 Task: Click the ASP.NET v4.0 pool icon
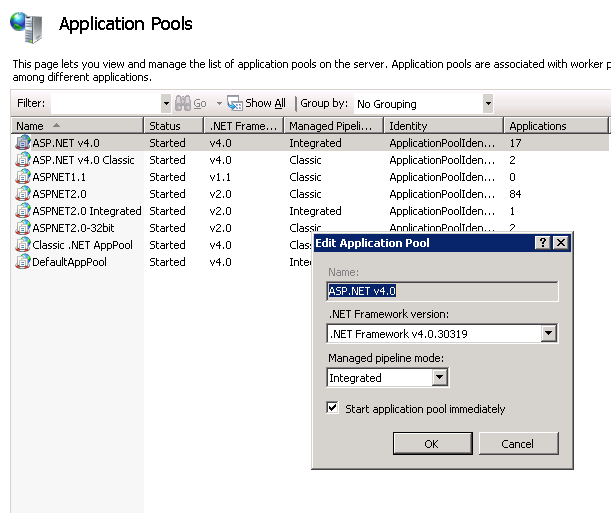pyautogui.click(x=23, y=143)
